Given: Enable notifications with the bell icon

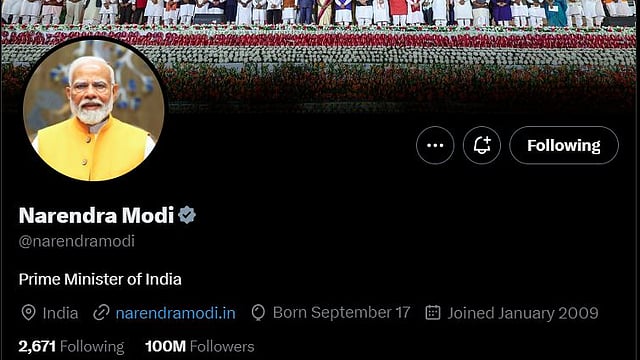Looking at the screenshot, I should tap(482, 145).
